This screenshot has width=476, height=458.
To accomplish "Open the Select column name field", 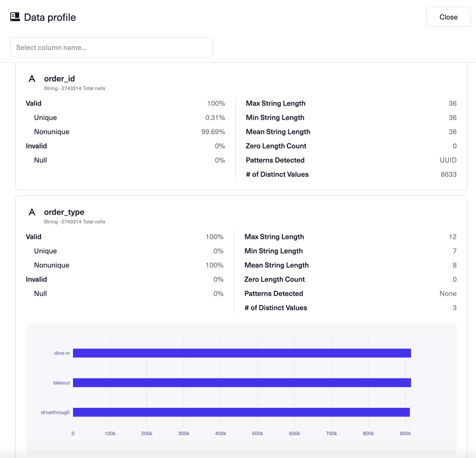I will tap(112, 47).
